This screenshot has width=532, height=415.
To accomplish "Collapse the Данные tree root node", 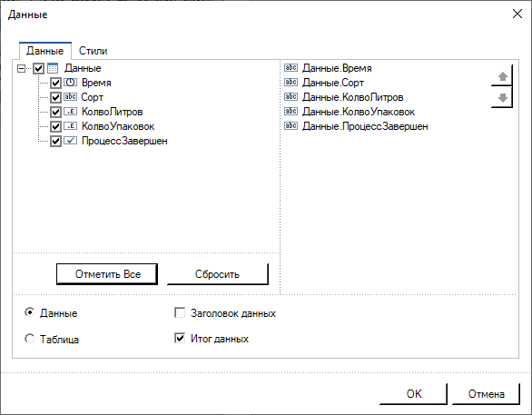I will click(21, 68).
